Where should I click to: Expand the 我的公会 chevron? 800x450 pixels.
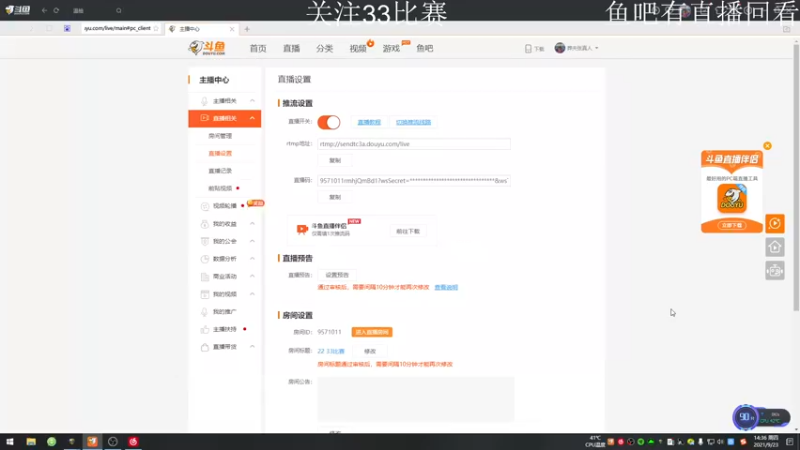(x=252, y=241)
